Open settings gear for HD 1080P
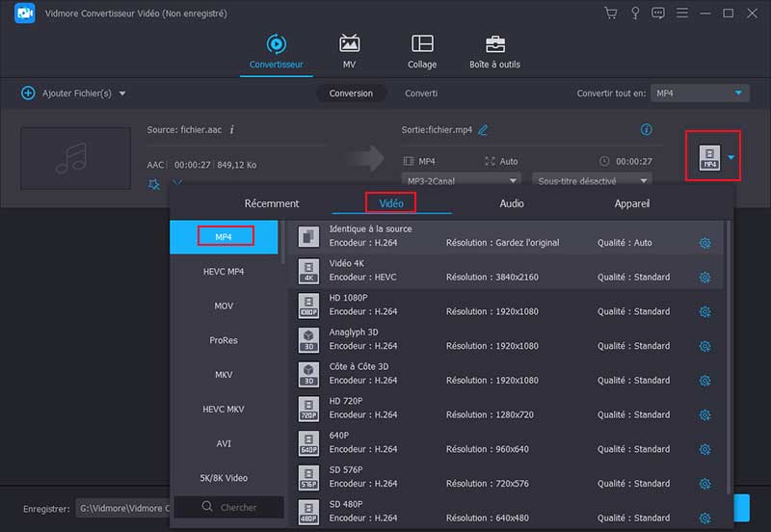 705,311
